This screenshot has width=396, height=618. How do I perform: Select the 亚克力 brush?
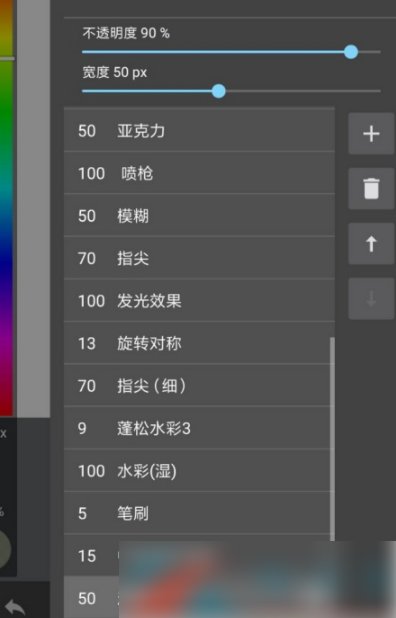199,130
